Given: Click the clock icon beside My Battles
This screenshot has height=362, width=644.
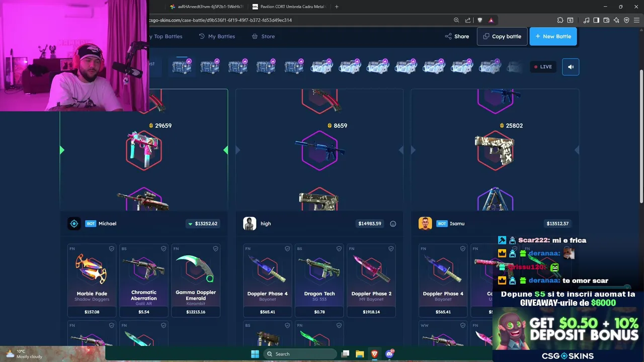Looking at the screenshot, I should tap(202, 36).
